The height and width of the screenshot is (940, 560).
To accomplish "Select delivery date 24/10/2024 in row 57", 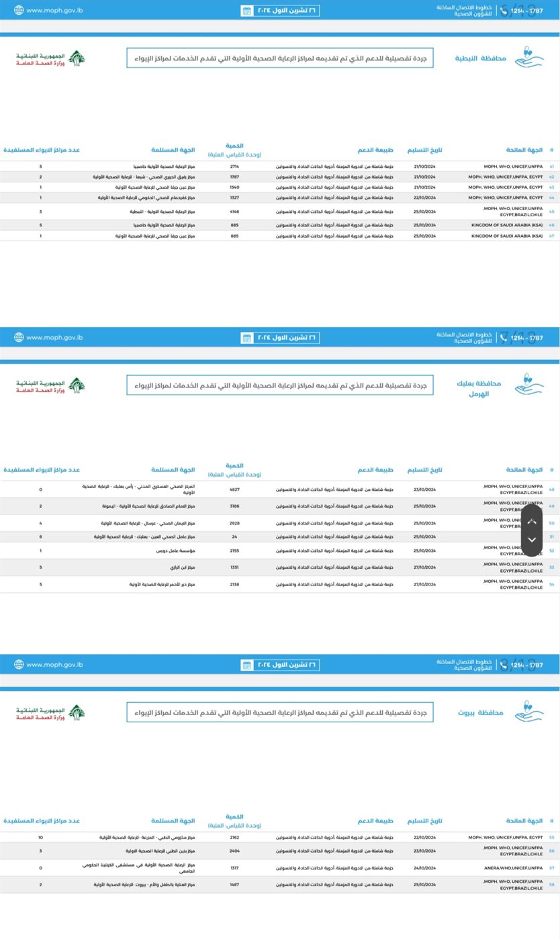I will point(425,867).
